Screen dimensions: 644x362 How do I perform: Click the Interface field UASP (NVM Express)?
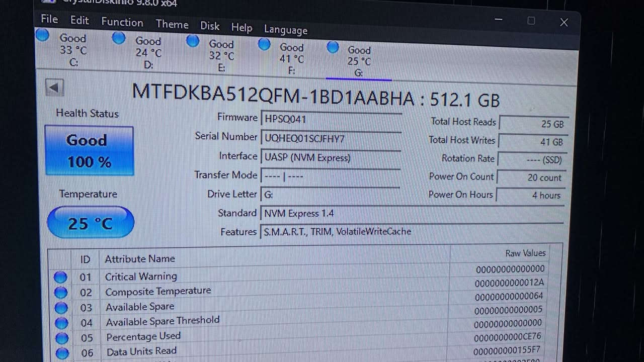[x=330, y=157]
